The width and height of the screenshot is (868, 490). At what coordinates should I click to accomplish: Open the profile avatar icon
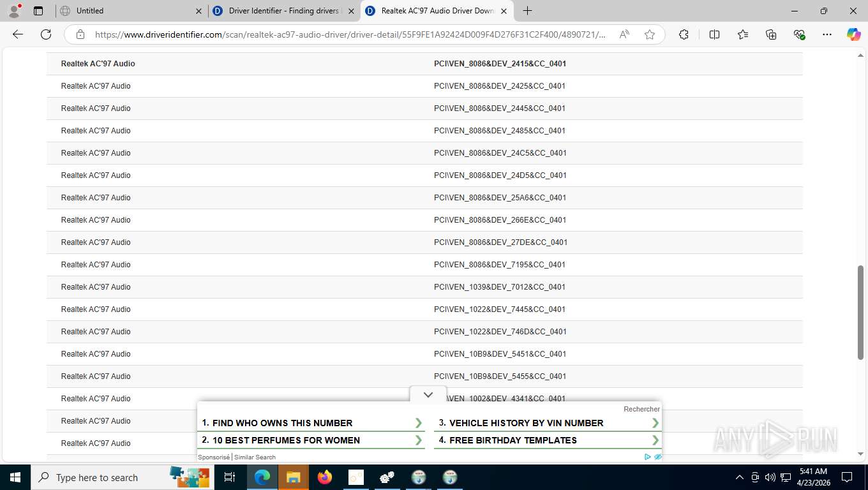pos(14,11)
